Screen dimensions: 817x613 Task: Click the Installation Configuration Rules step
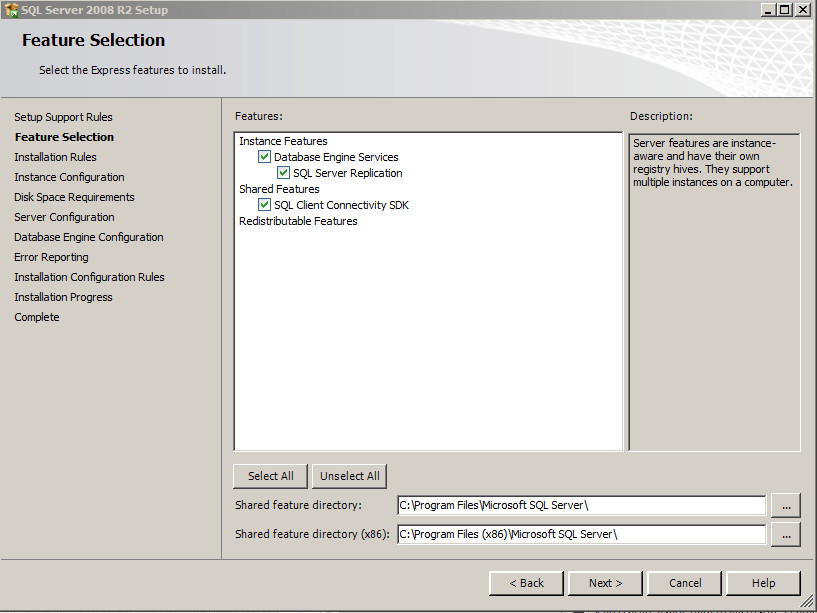[x=89, y=277]
